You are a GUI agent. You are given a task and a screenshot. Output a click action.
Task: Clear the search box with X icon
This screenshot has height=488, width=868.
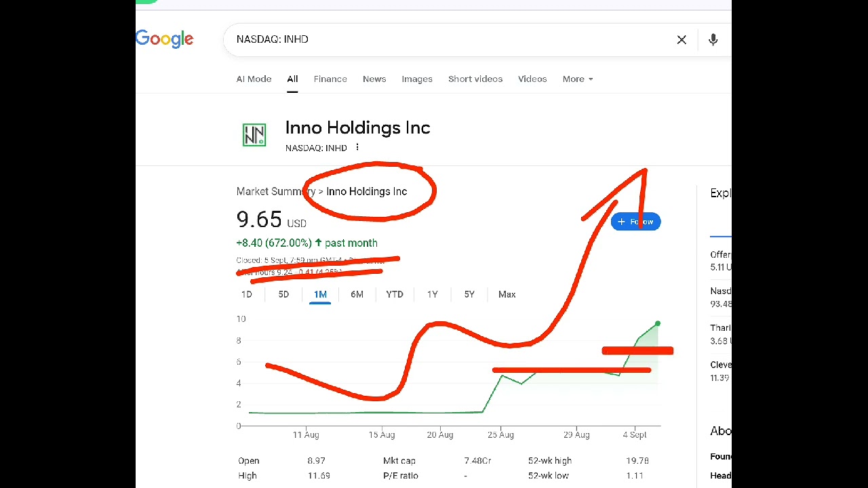682,39
